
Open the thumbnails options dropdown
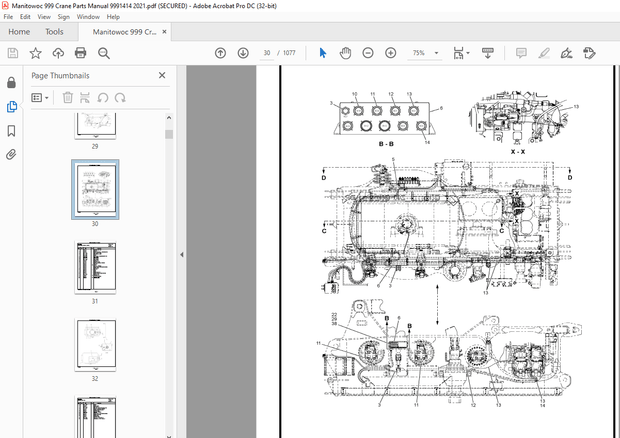tap(40, 97)
